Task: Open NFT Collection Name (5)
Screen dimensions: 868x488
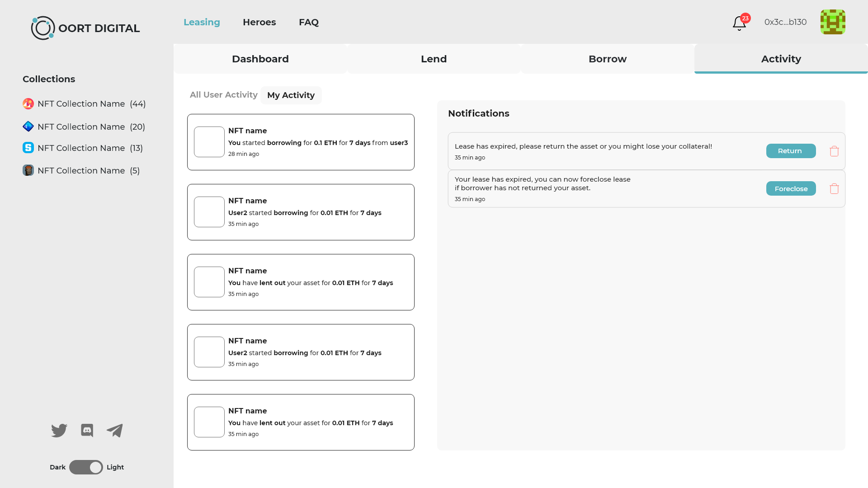Action: point(89,170)
